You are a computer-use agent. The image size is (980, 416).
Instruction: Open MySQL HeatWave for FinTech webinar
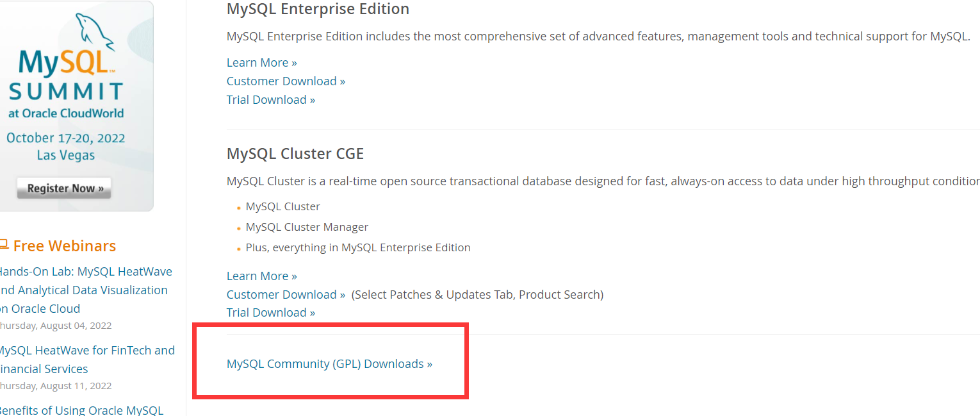pyautogui.click(x=86, y=360)
